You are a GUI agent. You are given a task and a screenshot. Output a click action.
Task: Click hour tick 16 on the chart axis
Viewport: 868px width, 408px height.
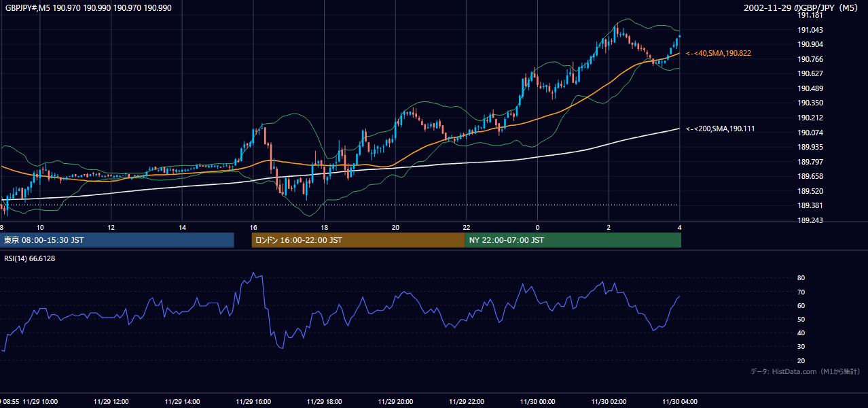[253, 227]
